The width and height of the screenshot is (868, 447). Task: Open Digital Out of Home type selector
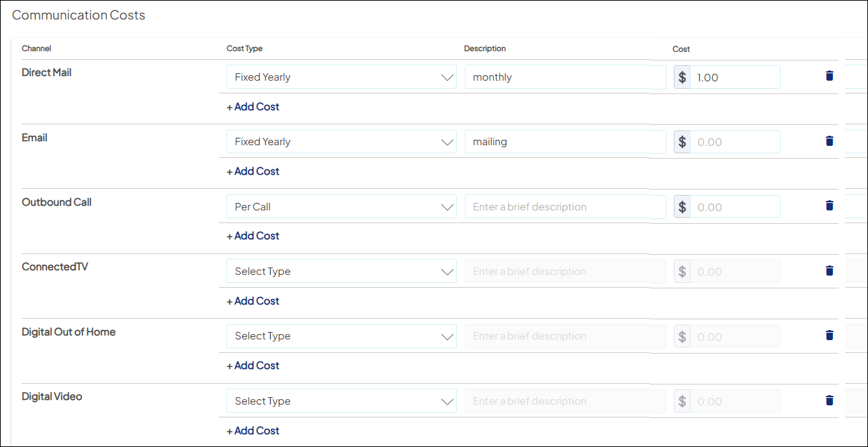click(341, 336)
